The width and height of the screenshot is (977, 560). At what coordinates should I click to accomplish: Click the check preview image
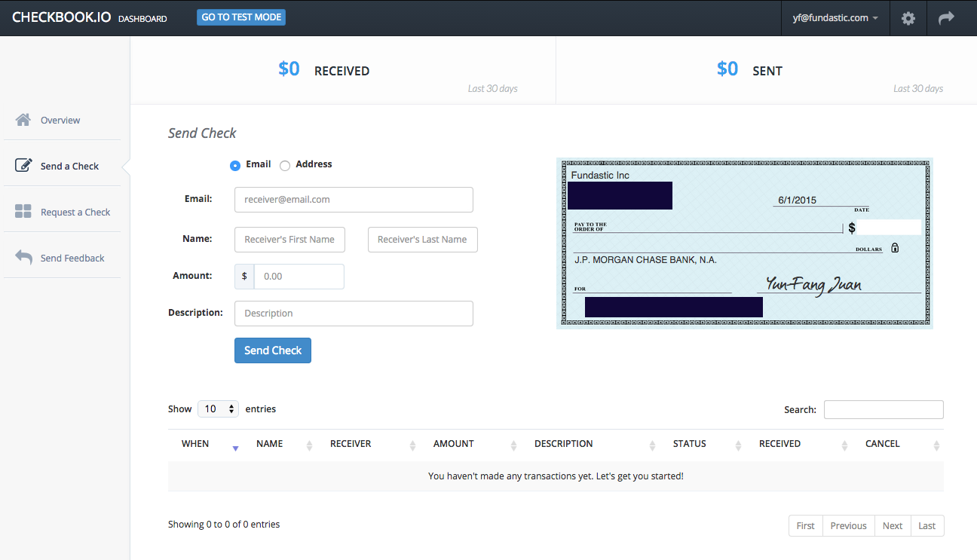coord(745,243)
